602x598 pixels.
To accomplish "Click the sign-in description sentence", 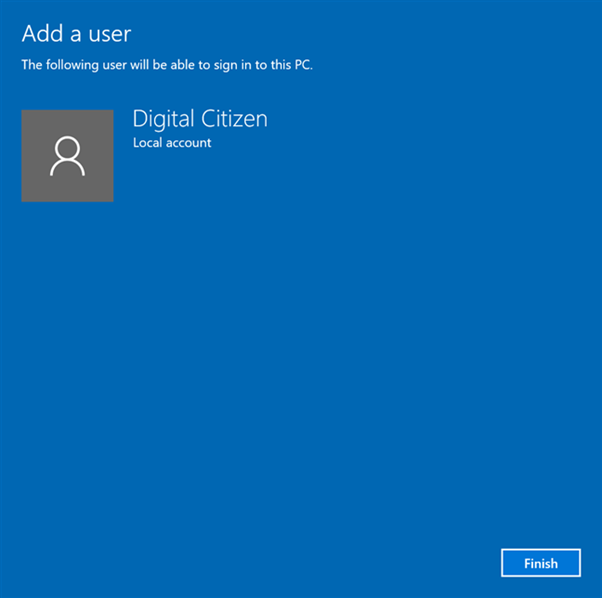I will coord(167,66).
